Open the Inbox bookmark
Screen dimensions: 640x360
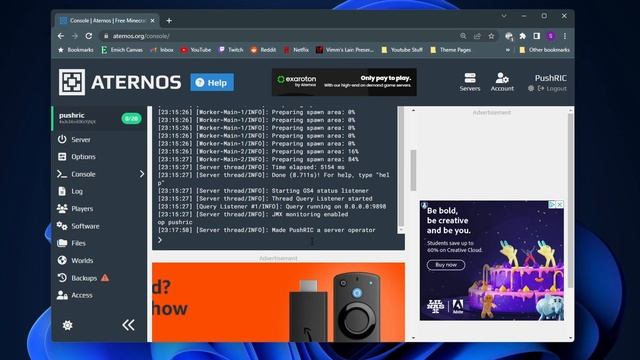pos(162,50)
